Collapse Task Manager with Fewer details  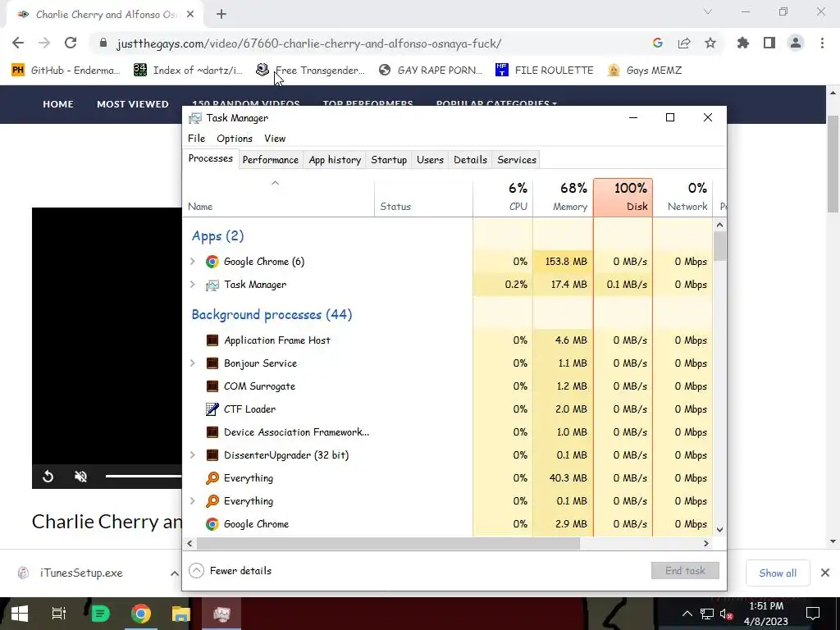click(x=231, y=571)
